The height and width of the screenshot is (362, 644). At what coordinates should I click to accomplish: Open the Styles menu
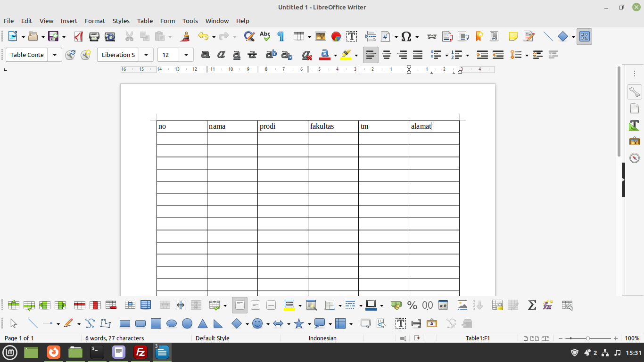(121, 21)
